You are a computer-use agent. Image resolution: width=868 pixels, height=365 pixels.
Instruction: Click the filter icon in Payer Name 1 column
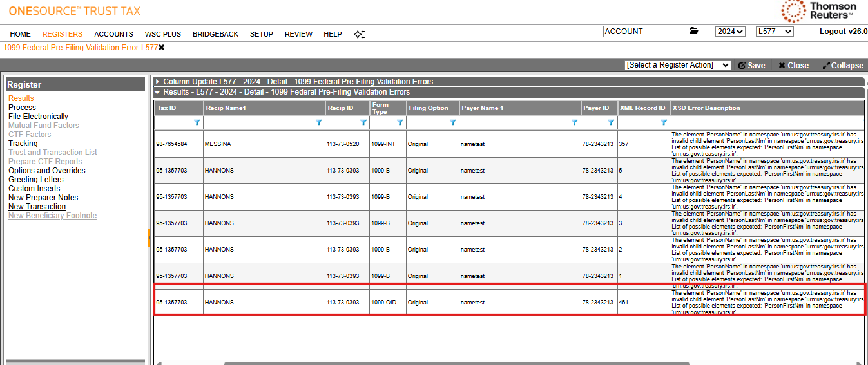tap(574, 122)
